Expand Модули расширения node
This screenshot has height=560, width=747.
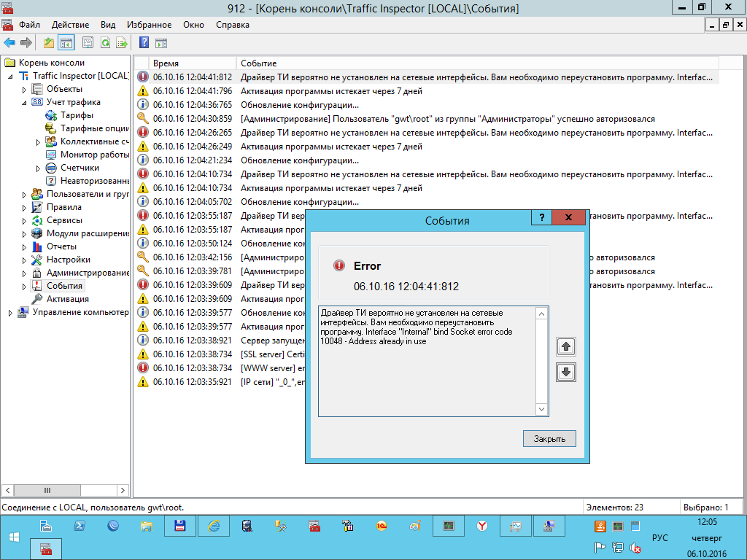24,234
